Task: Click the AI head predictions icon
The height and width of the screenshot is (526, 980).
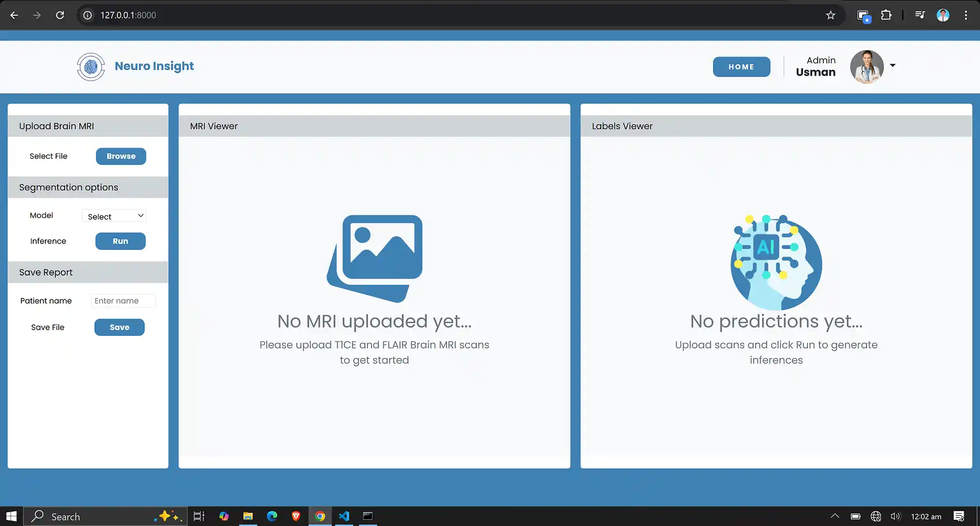Action: click(x=776, y=262)
